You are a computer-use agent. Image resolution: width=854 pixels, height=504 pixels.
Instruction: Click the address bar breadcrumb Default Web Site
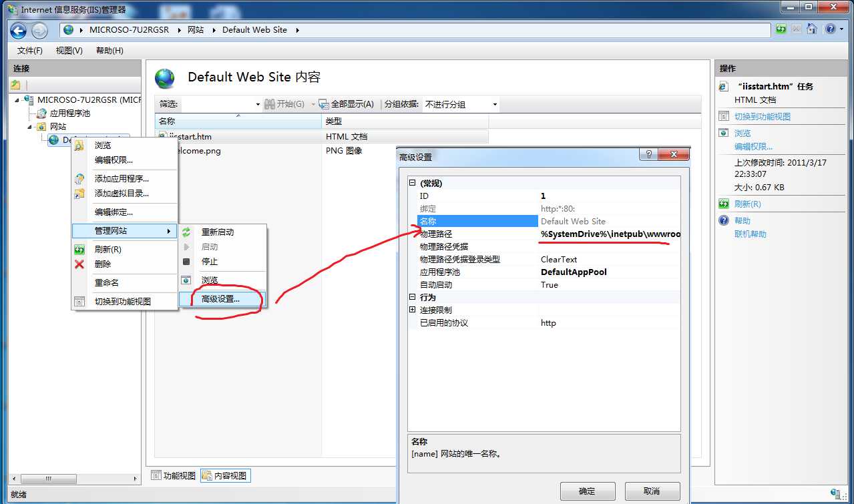(254, 30)
